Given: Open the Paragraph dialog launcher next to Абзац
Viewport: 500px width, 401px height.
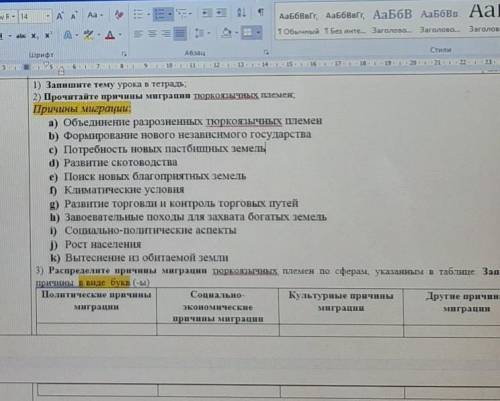Looking at the screenshot, I should (x=266, y=52).
